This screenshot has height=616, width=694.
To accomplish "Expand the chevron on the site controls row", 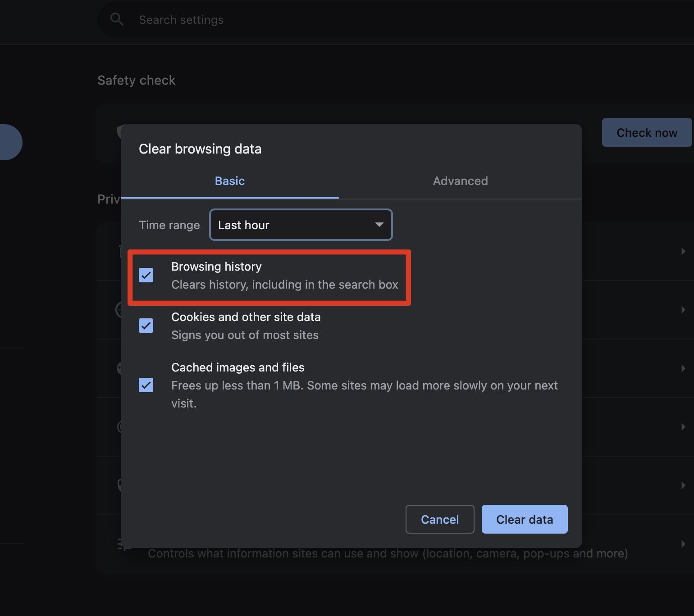I will (x=683, y=544).
